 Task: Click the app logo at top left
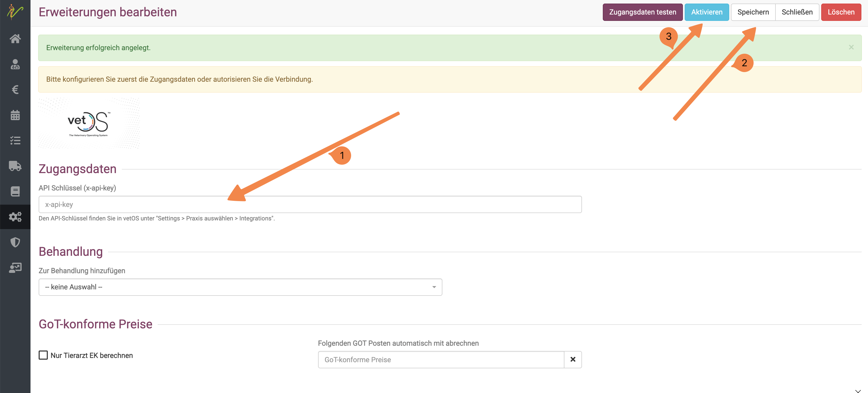pos(15,12)
